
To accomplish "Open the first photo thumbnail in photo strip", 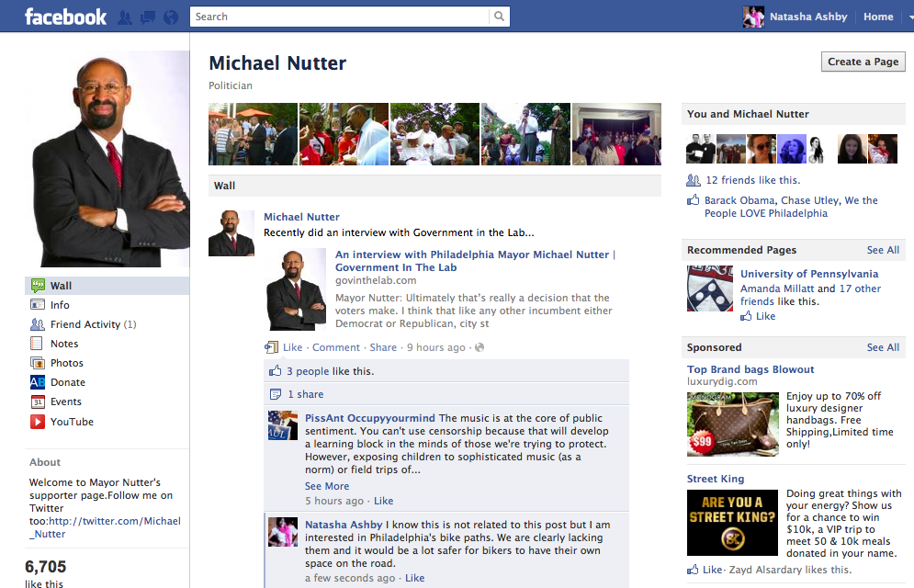I will pyautogui.click(x=253, y=134).
